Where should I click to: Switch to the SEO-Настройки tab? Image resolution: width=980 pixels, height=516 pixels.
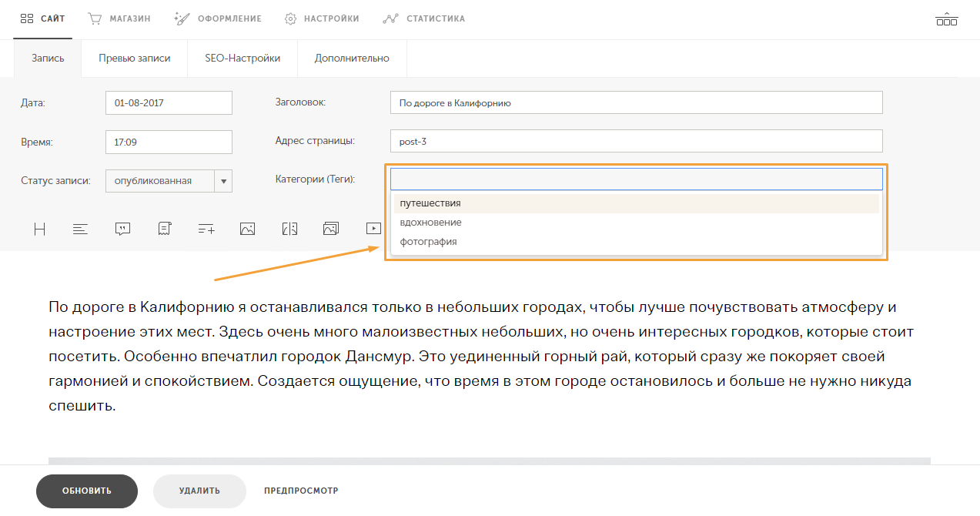[x=242, y=59]
